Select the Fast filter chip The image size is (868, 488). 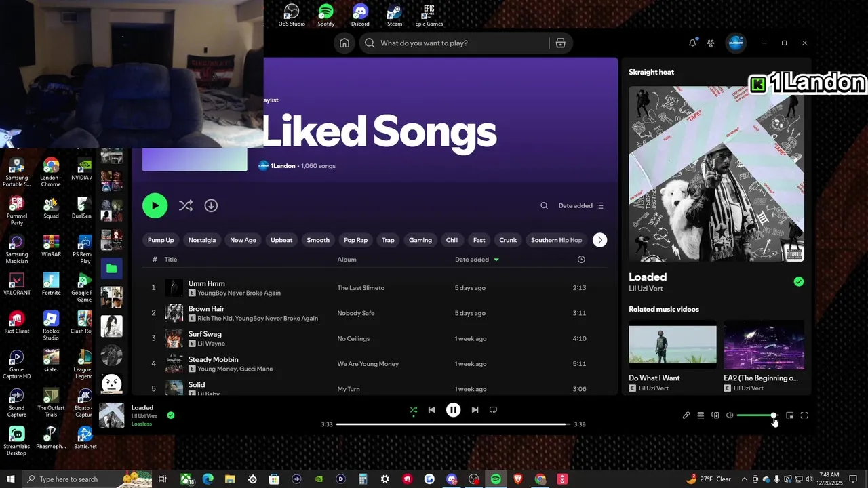479,240
